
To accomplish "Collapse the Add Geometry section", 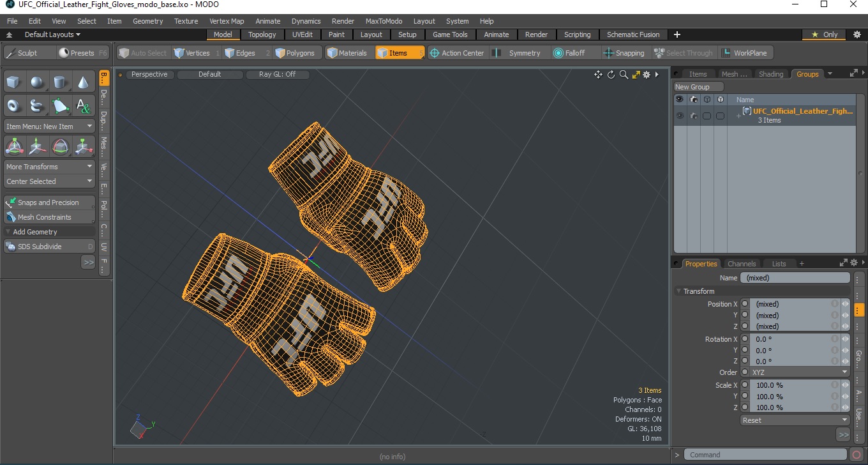I will [x=8, y=232].
